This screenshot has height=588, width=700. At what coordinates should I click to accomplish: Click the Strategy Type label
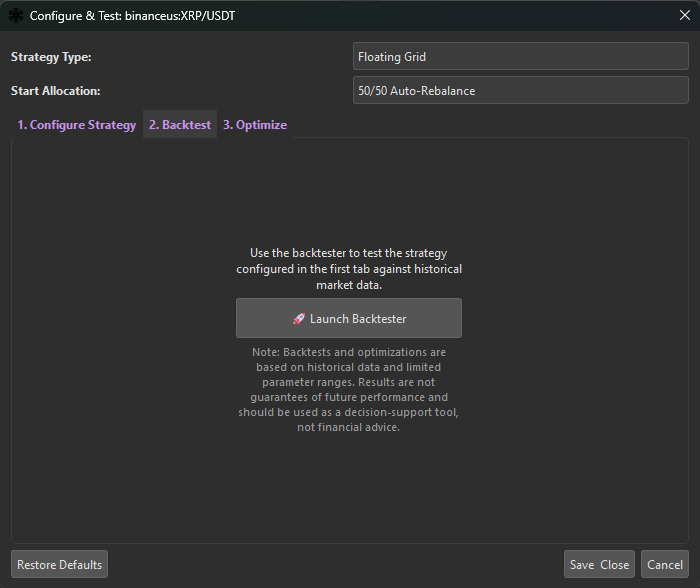pos(51,57)
